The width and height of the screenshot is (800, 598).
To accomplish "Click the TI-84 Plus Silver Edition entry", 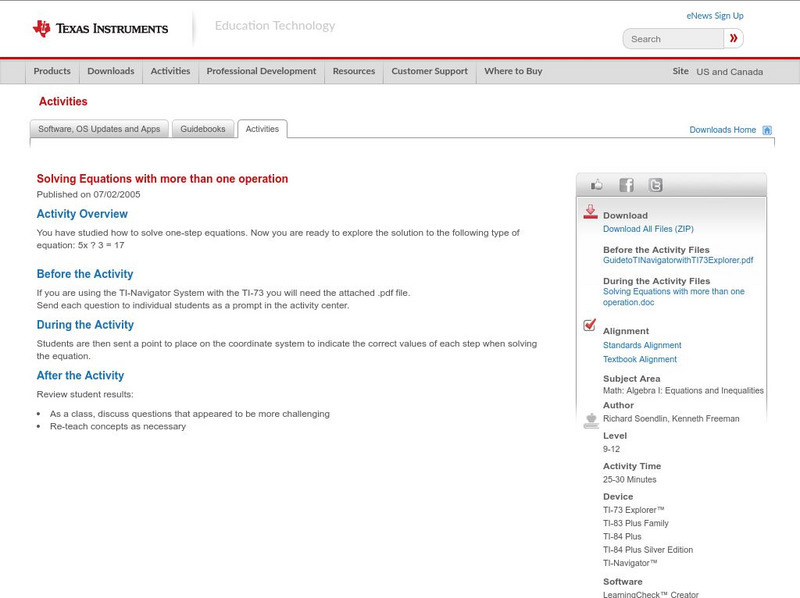I will click(648, 550).
